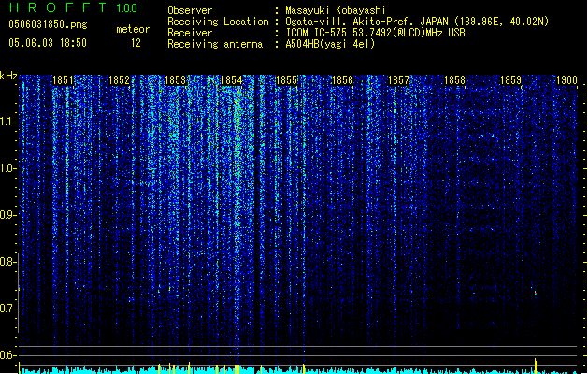
Task: Click the tall yellow spike below 1859
Action: coord(536,366)
